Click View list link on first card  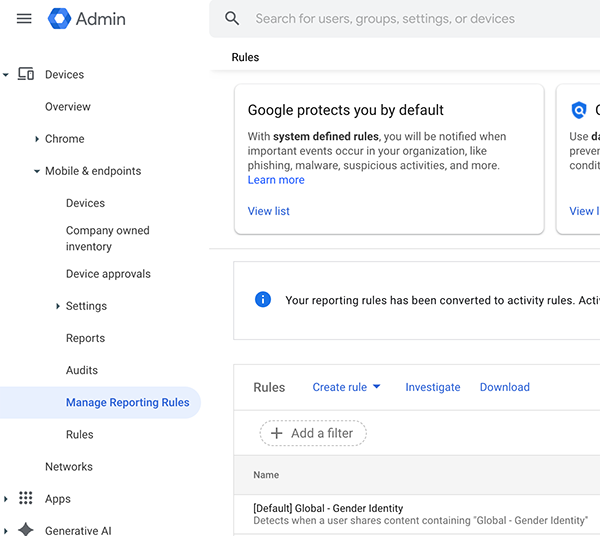[x=269, y=211]
